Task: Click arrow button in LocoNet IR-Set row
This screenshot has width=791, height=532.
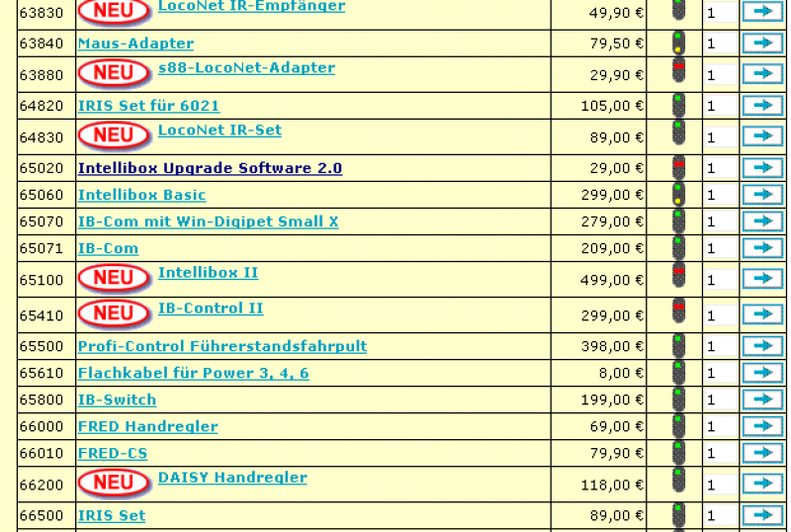Action: 762,136
